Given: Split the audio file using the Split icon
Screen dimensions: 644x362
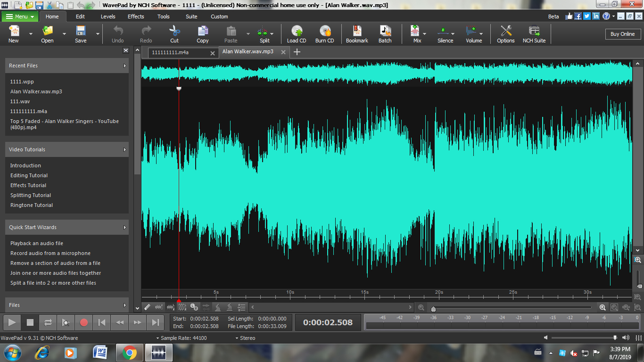Looking at the screenshot, I should pyautogui.click(x=264, y=34).
